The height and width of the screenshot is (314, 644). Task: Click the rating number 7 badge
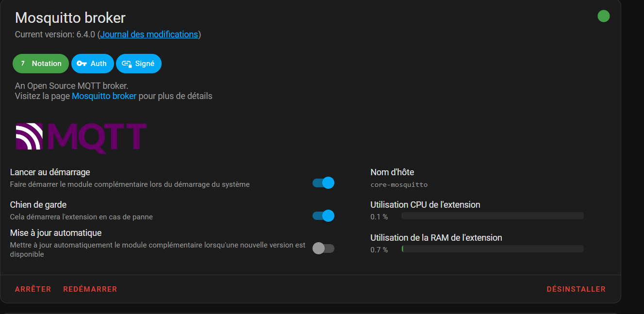(x=23, y=64)
